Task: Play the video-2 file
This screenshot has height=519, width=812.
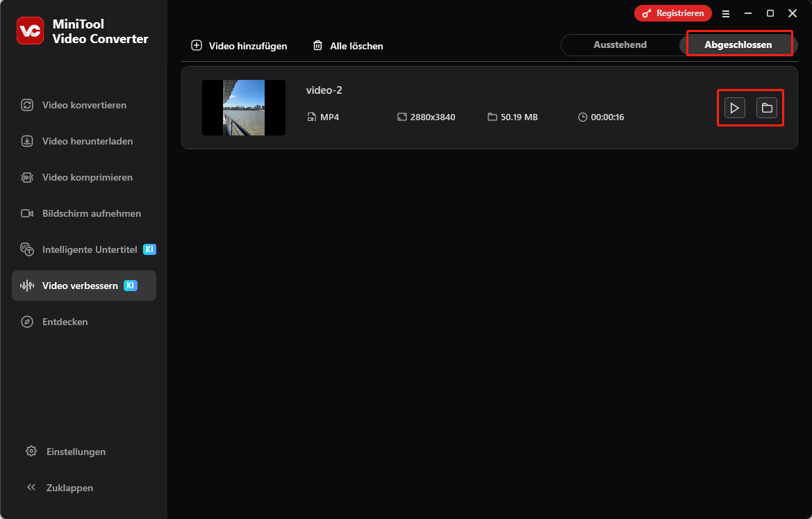Action: [x=735, y=108]
